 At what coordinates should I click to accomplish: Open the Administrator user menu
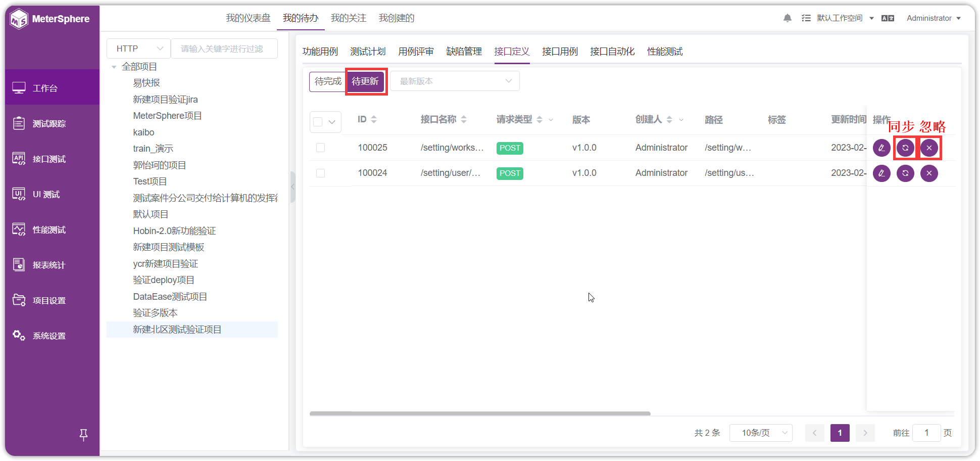(x=934, y=18)
